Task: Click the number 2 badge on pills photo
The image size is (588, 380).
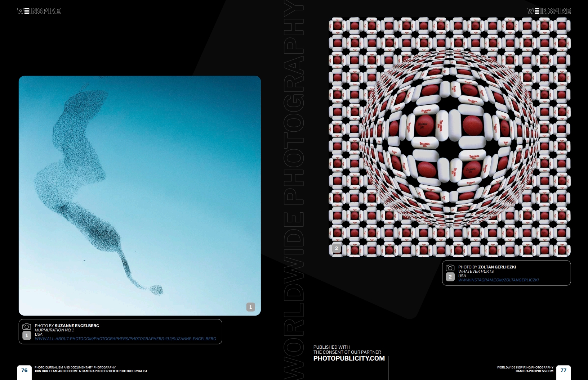Action: (337, 248)
